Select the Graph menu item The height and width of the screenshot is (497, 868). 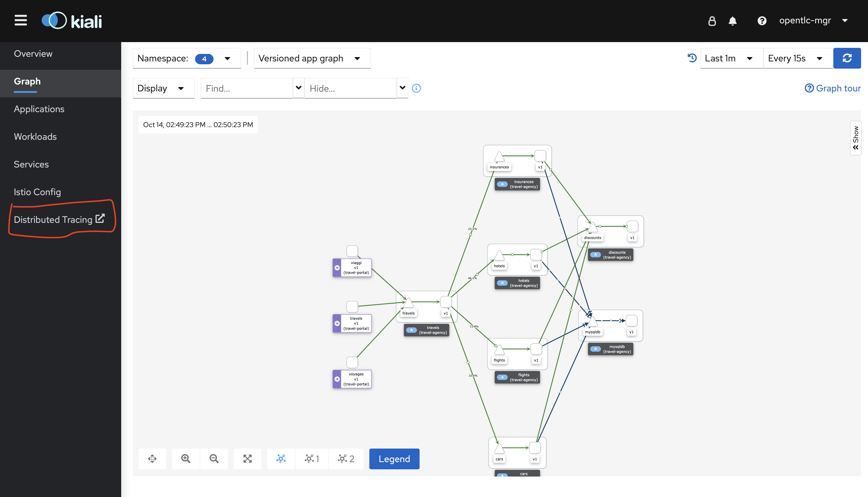pos(27,81)
